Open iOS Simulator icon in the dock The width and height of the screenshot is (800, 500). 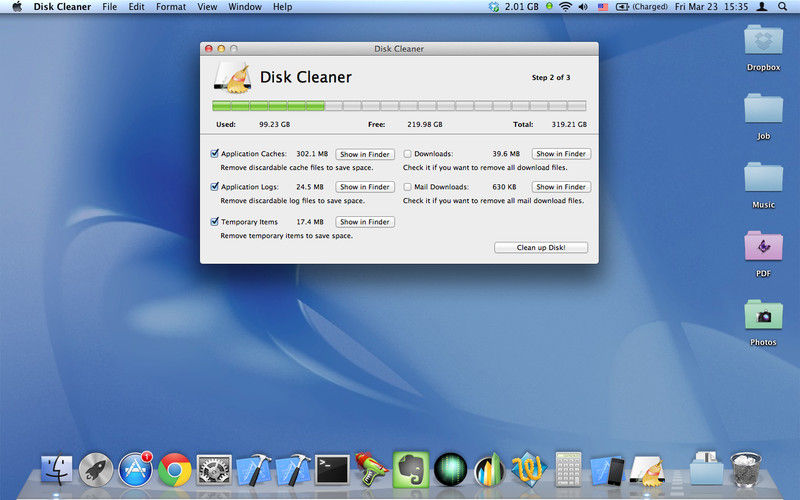tap(607, 470)
